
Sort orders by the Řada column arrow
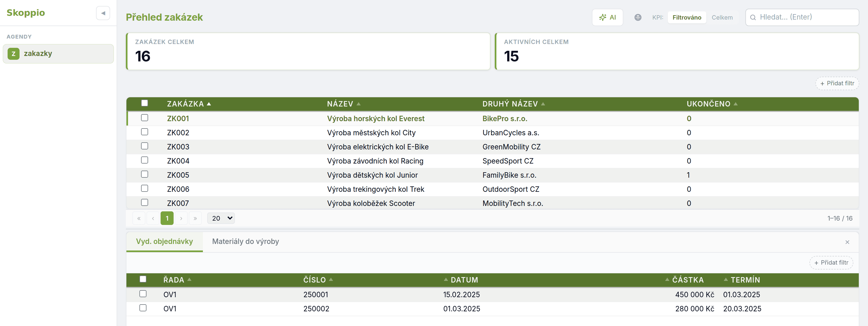pos(189,280)
